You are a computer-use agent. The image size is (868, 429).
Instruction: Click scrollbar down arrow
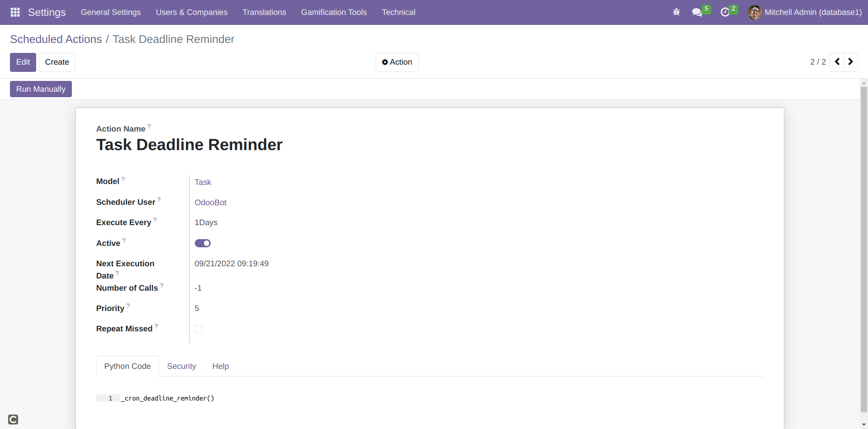point(864,425)
